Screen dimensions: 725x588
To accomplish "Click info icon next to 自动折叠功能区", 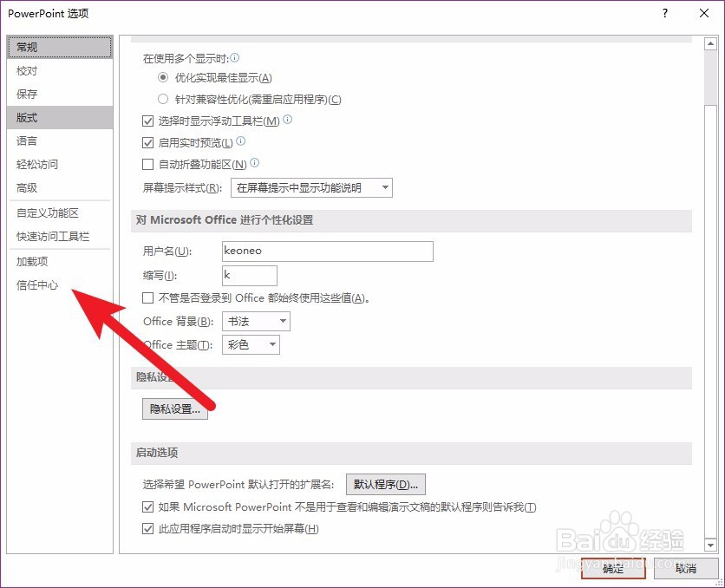I will pos(255,163).
